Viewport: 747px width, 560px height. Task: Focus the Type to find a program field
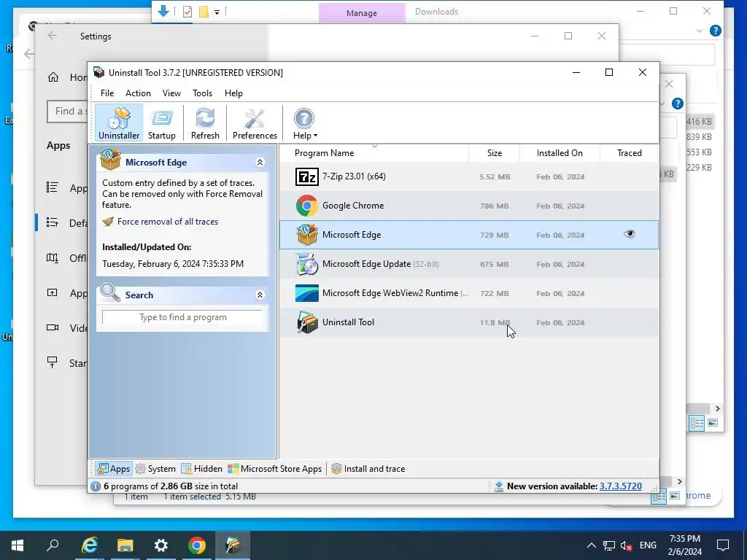pos(182,317)
